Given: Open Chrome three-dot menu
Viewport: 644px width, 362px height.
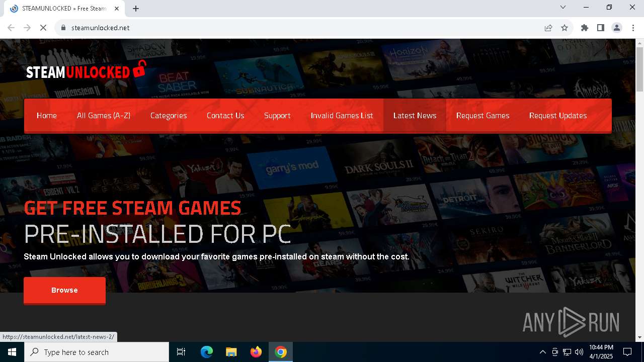Looking at the screenshot, I should click(633, 28).
